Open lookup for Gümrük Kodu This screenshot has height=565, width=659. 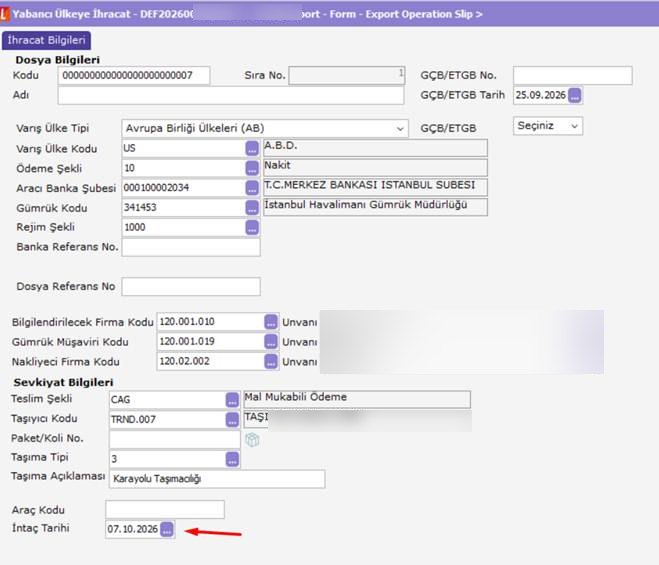click(x=252, y=208)
